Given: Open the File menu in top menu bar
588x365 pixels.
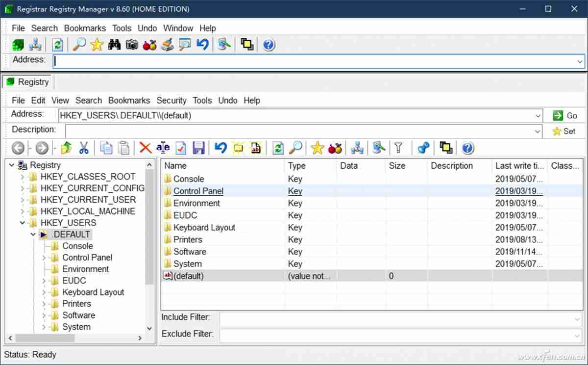Looking at the screenshot, I should point(18,28).
